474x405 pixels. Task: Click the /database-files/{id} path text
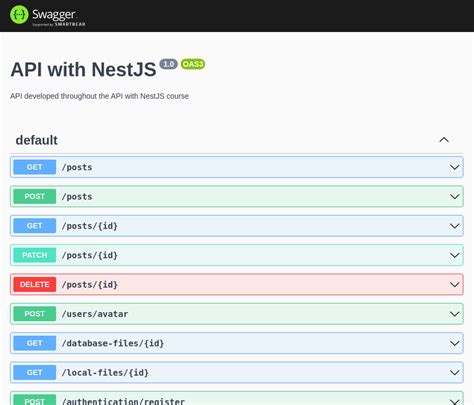113,343
